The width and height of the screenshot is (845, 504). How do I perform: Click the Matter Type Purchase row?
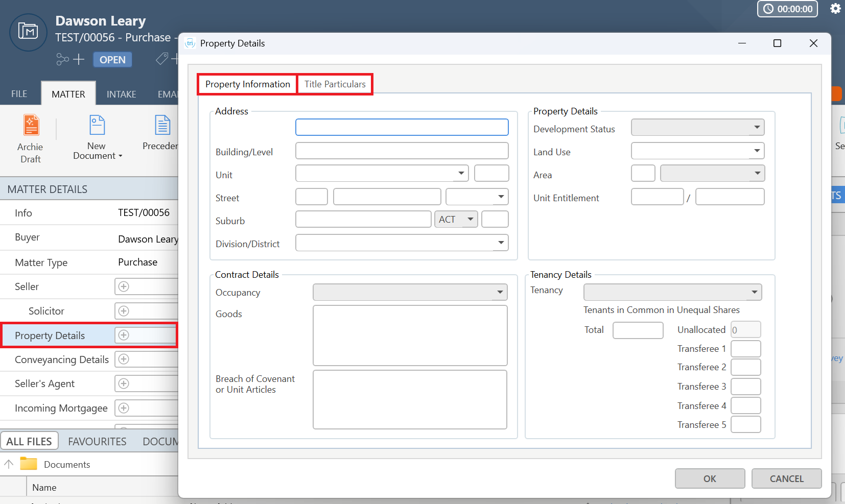click(x=89, y=262)
